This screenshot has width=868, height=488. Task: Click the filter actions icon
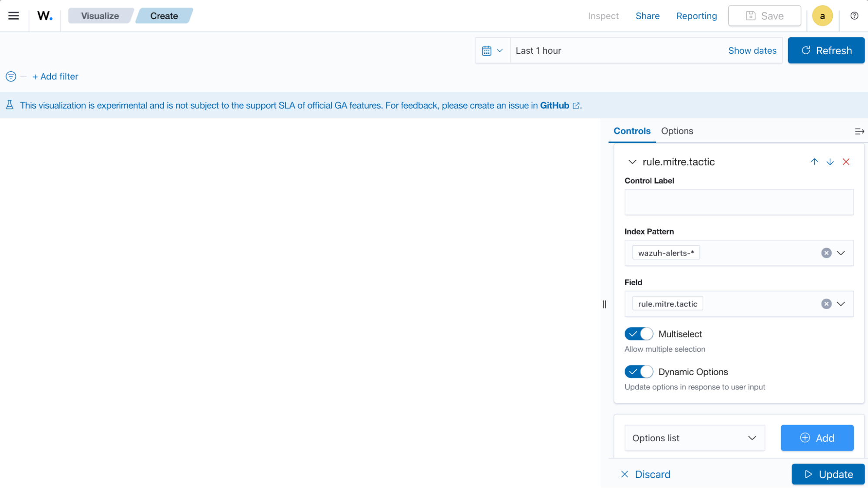[10, 76]
